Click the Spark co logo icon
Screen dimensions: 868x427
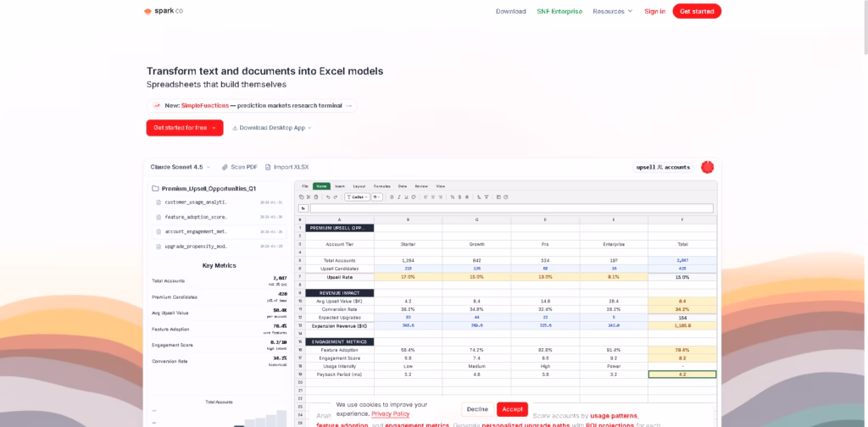pyautogui.click(x=147, y=12)
